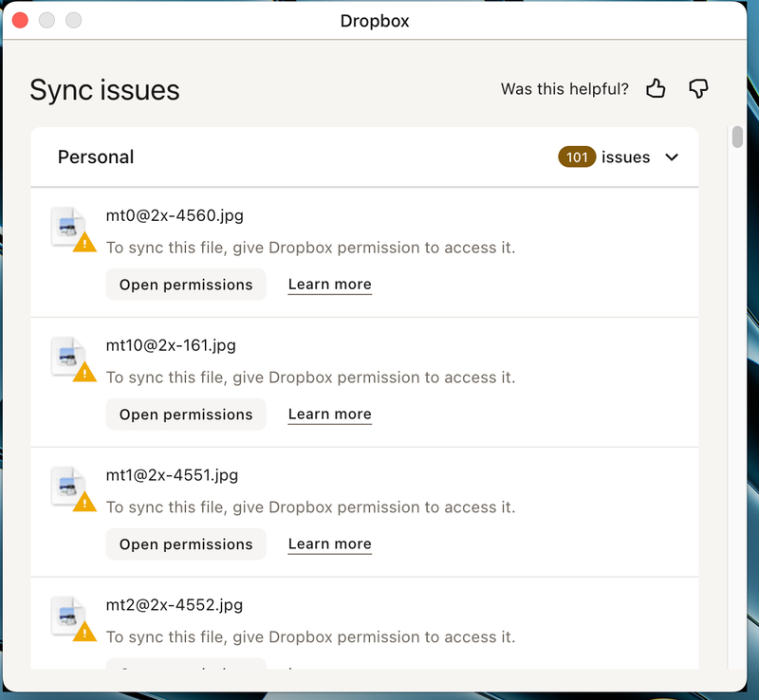The height and width of the screenshot is (700, 759).
Task: Open permissions for mt1@2x-4551.jpg
Action: [x=186, y=544]
